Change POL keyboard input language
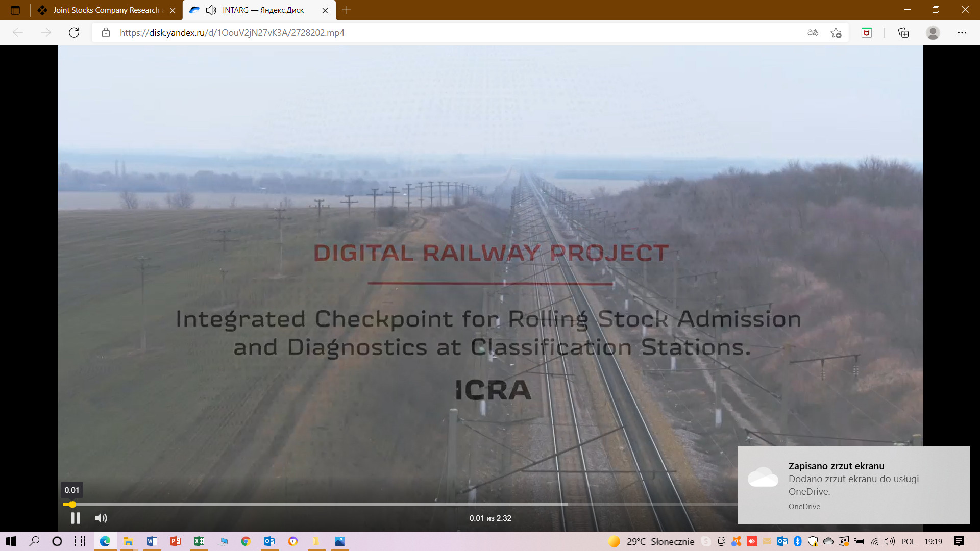Viewport: 980px width, 551px height. pyautogui.click(x=909, y=541)
